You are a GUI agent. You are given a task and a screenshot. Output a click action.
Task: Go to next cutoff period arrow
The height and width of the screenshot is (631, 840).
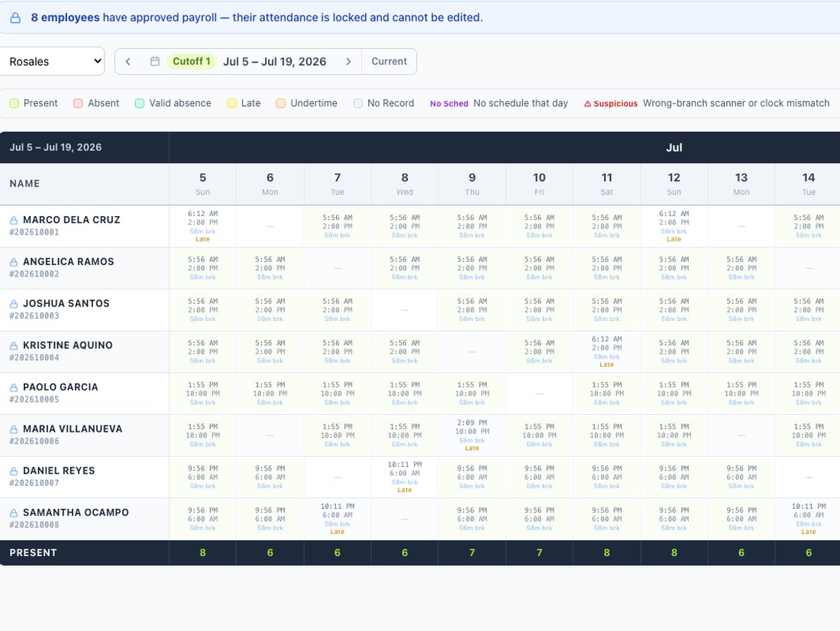click(x=348, y=62)
